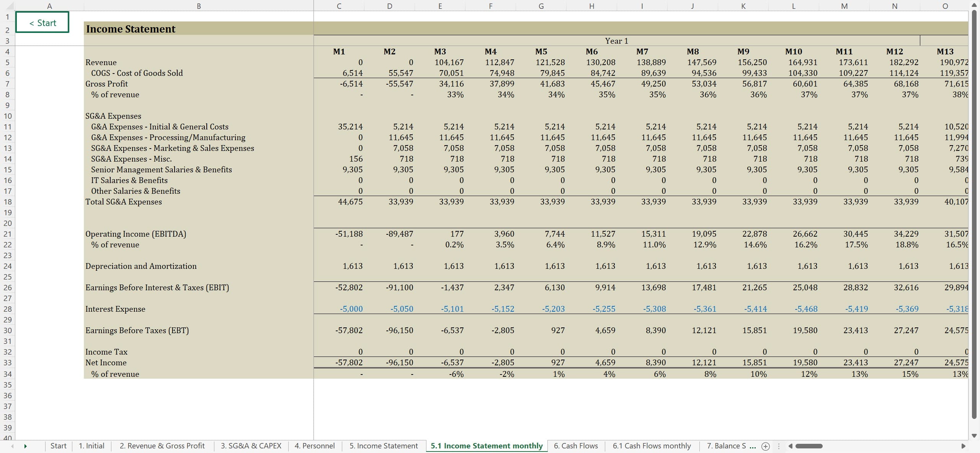Screen dimensions: 980x453
Task: Select the '3. SG&A & CAPEX' tab
Action: click(x=251, y=446)
